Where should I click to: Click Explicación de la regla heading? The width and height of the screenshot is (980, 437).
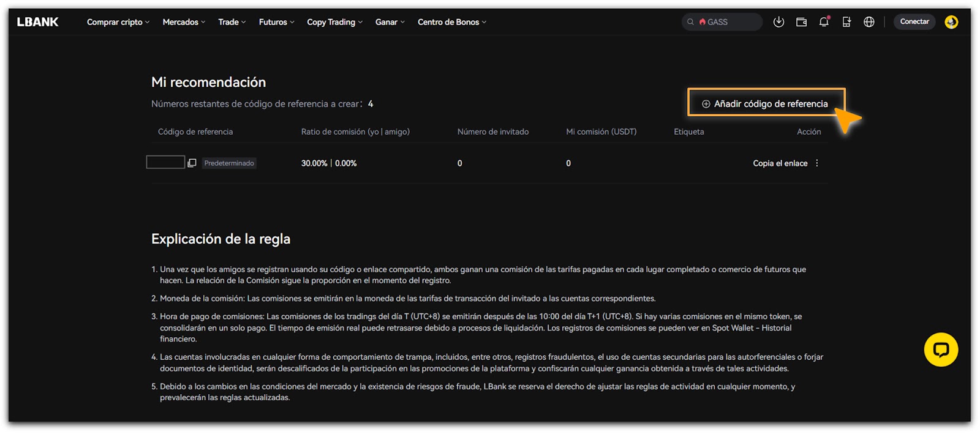point(221,239)
